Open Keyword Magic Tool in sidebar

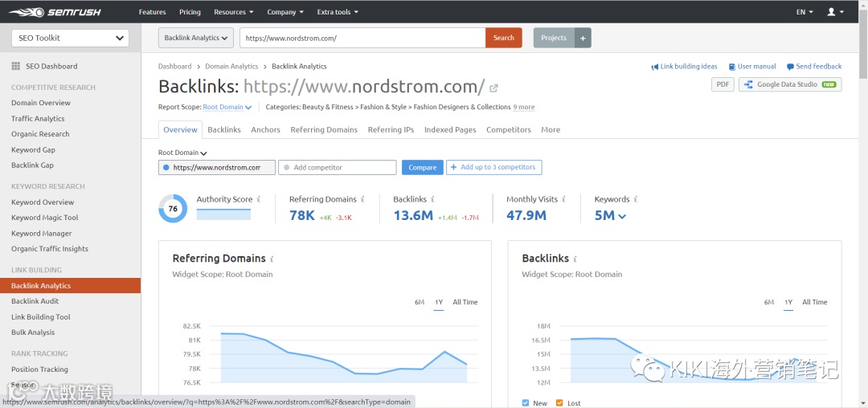click(x=45, y=218)
